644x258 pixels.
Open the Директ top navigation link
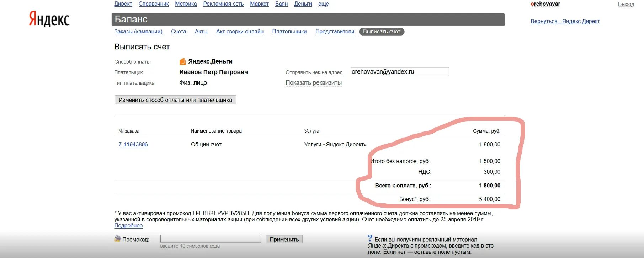(123, 4)
